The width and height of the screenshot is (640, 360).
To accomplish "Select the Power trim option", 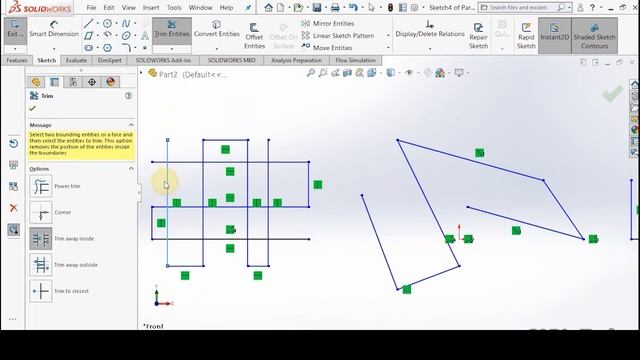I will coord(41,186).
